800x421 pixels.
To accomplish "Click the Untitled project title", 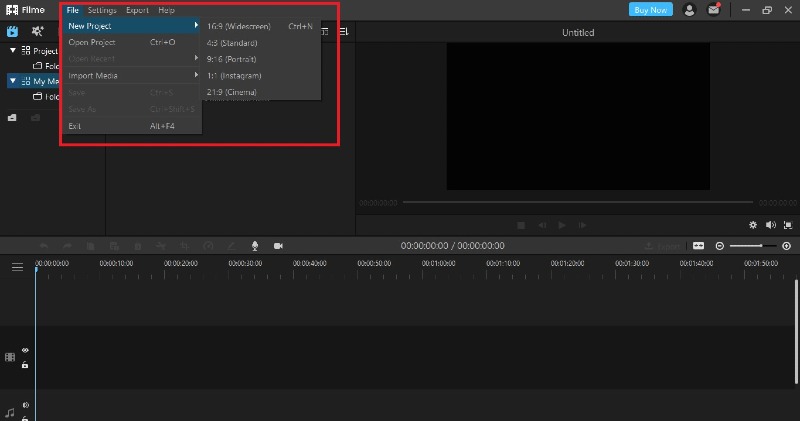I will pos(578,33).
